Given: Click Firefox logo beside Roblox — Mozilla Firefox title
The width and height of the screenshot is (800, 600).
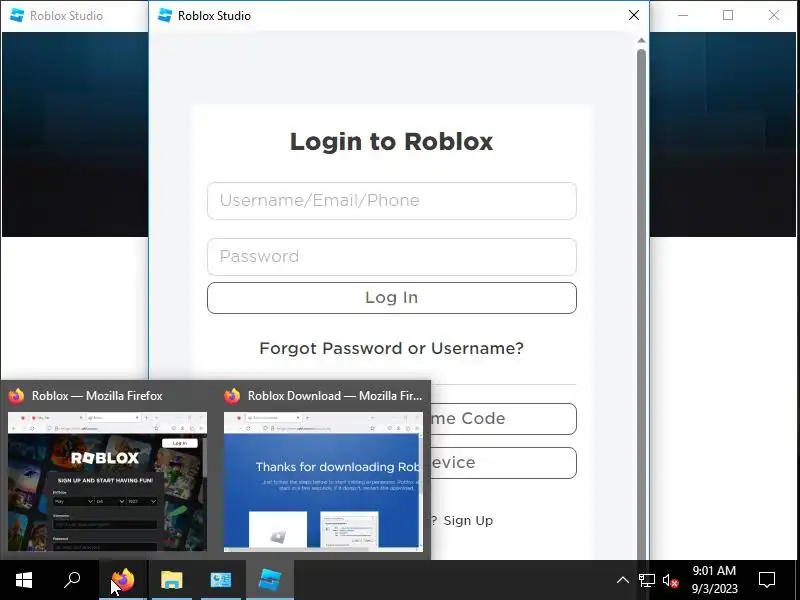Looking at the screenshot, I should 16,396.
